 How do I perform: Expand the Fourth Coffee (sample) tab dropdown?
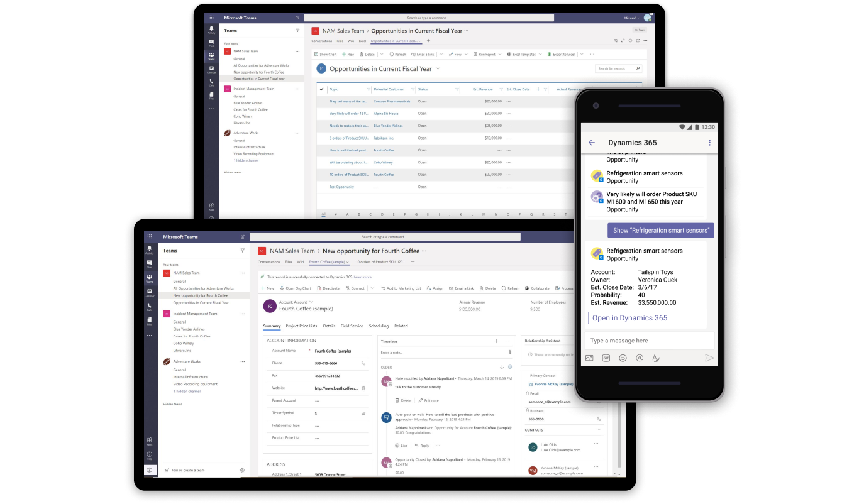point(347,262)
